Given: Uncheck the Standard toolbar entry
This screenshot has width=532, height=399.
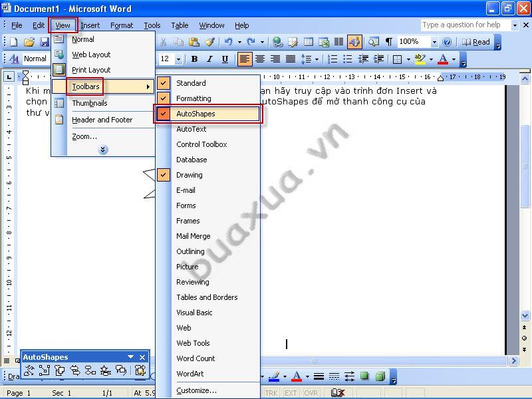Looking at the screenshot, I should tap(207, 83).
